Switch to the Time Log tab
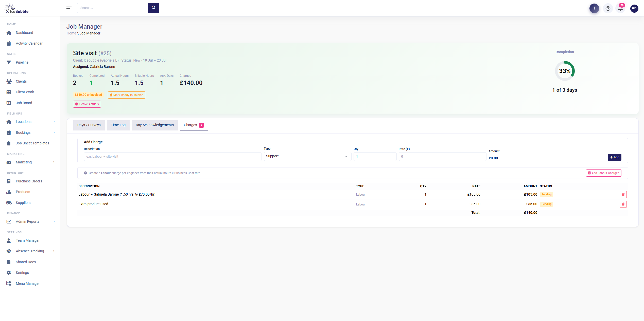Image resolution: width=644 pixels, height=321 pixels. [x=118, y=125]
